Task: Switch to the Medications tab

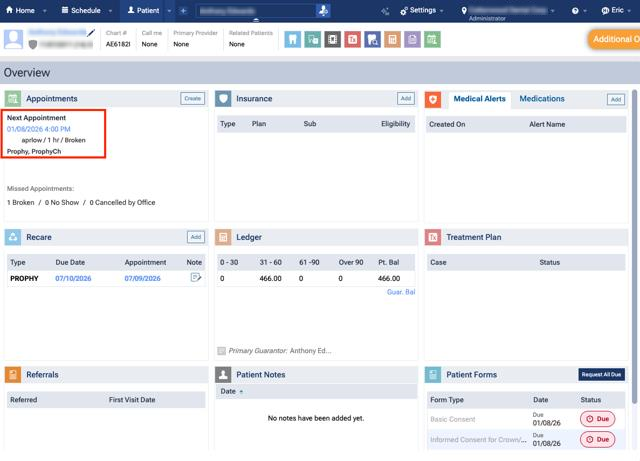Action: [542, 99]
